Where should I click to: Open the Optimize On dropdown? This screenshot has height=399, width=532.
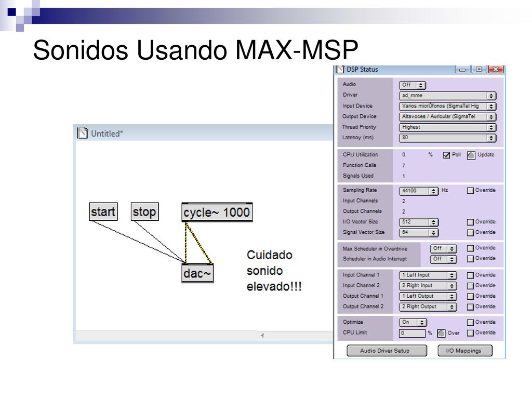413,323
